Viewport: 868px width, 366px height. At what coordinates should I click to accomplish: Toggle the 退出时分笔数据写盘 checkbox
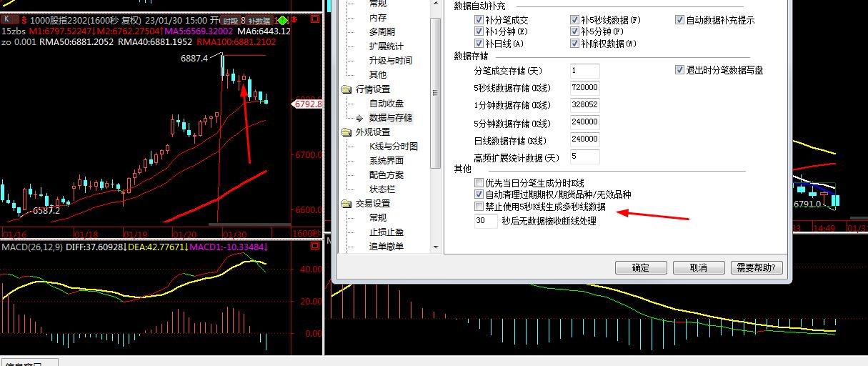pos(679,70)
